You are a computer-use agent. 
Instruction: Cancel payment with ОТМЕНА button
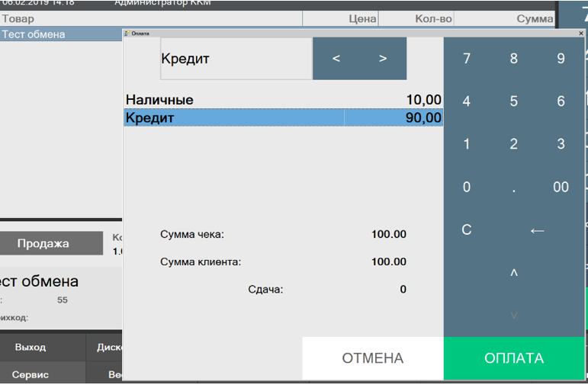372,358
